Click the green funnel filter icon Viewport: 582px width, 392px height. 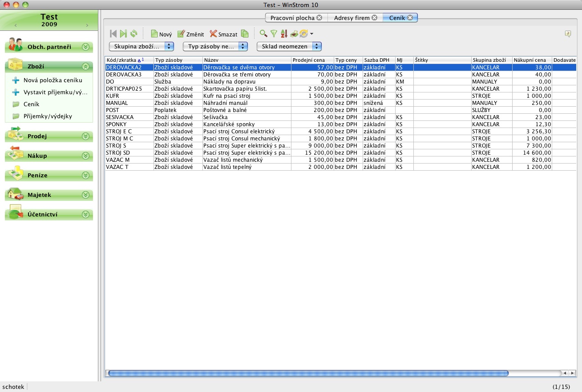pos(274,34)
